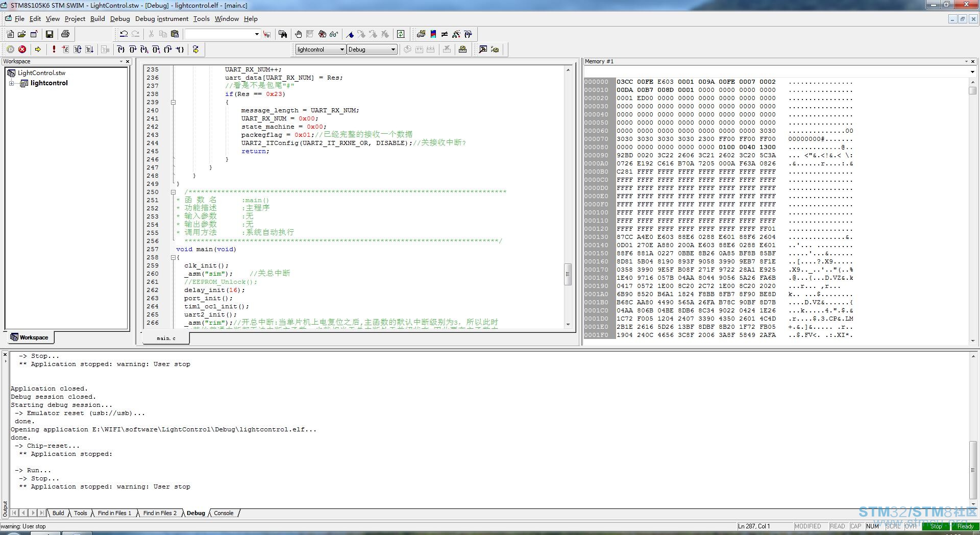The height and width of the screenshot is (535, 980).
Task: Click the green refresh icon in the toolbar
Action: tap(401, 34)
